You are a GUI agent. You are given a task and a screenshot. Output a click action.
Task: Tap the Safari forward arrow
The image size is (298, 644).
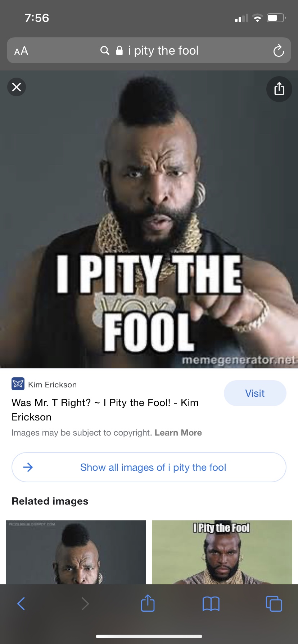[85, 604]
